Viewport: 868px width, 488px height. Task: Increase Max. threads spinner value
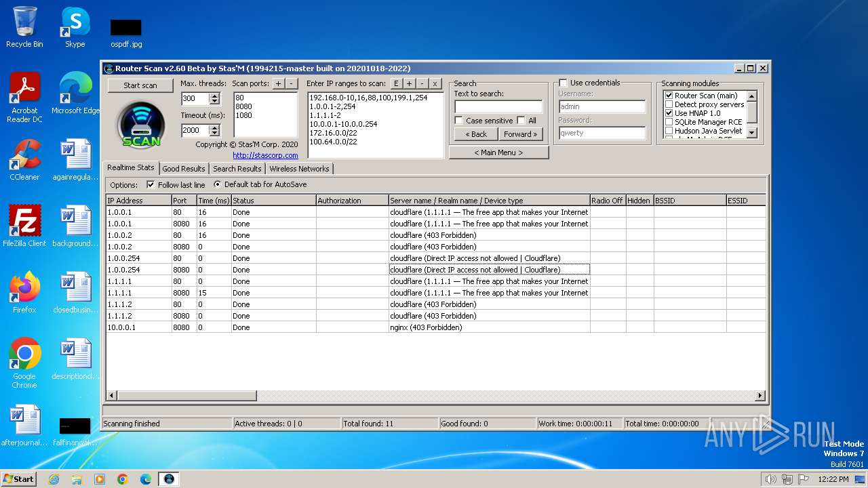214,96
